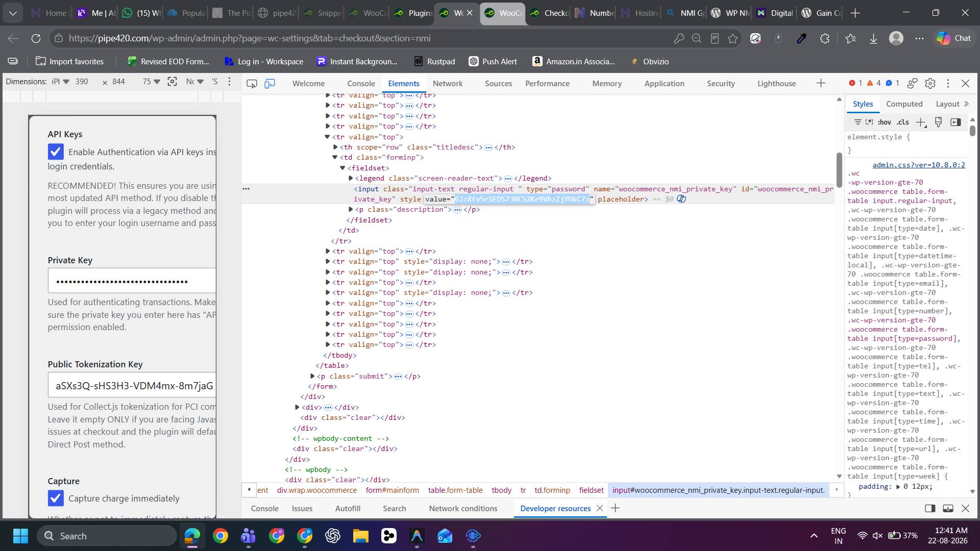The width and height of the screenshot is (980, 551).
Task: Toggle the device emulation toolbar icon
Action: pyautogui.click(x=269, y=84)
